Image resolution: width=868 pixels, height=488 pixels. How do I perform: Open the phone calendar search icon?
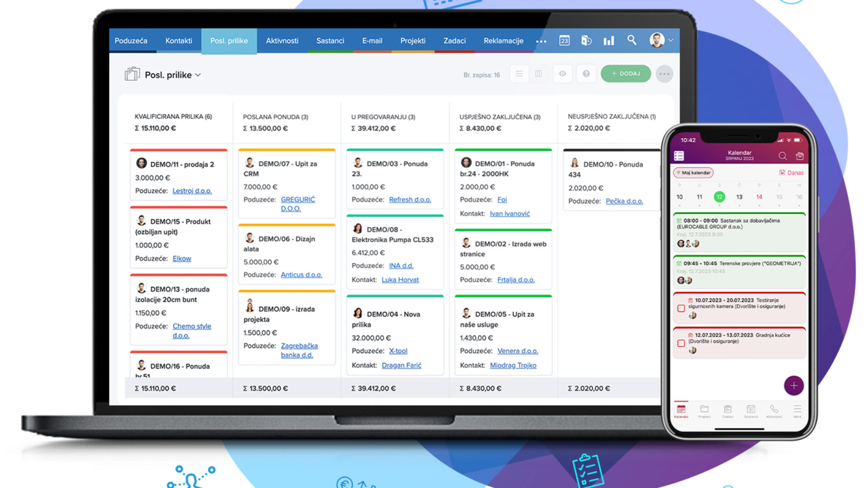pyautogui.click(x=782, y=156)
